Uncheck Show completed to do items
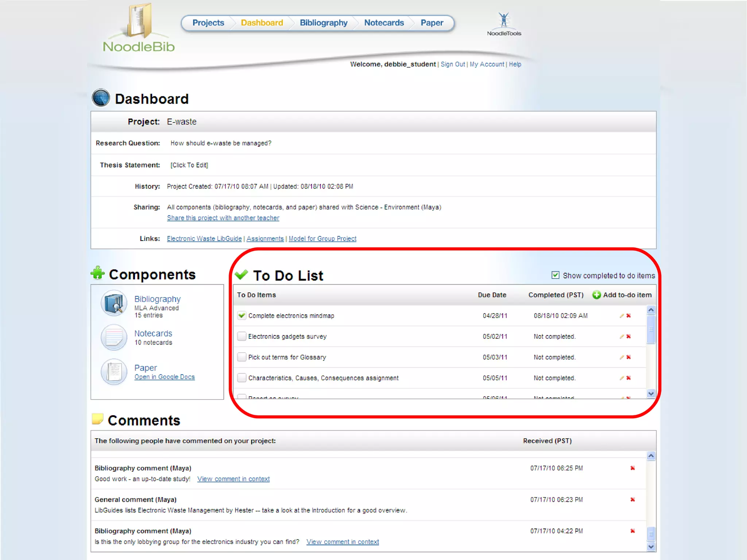Screen dimensions: 747x560 (x=555, y=275)
